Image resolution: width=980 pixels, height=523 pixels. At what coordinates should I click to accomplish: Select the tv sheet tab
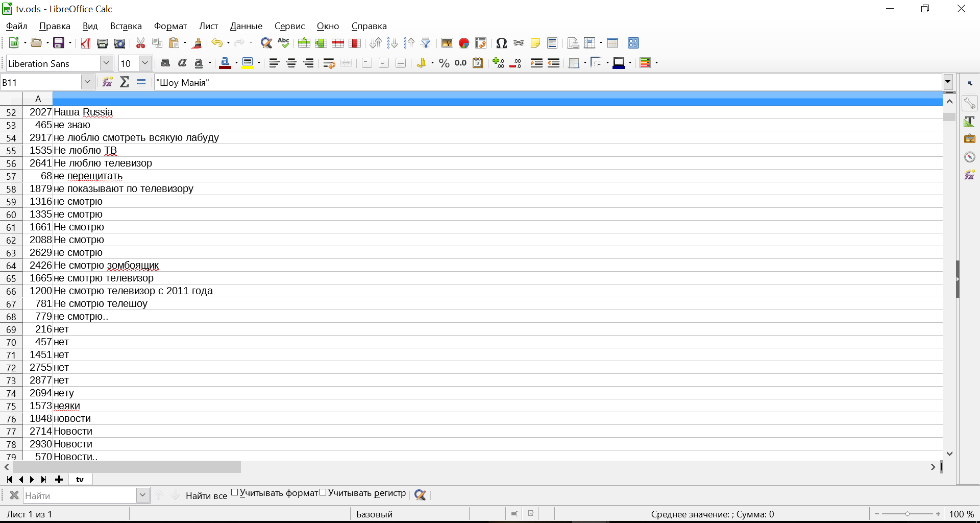[x=80, y=479]
